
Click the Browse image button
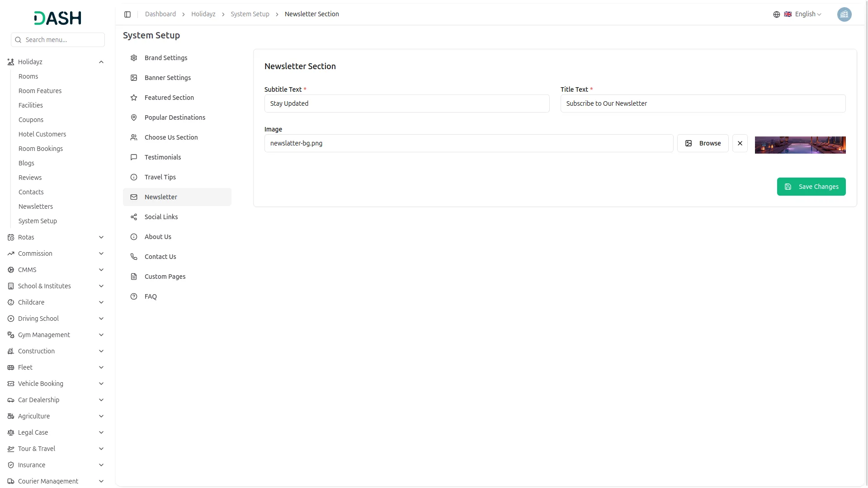pyautogui.click(x=703, y=143)
